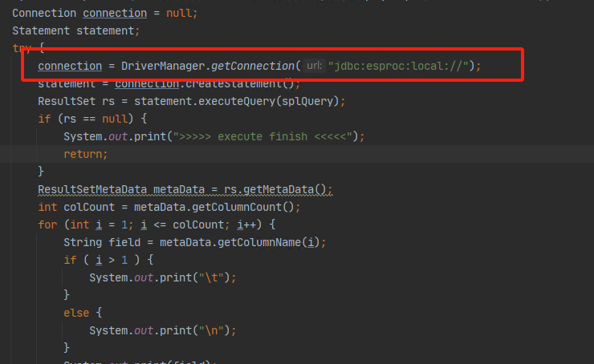The width and height of the screenshot is (594, 364).
Task: Click 'rs.getMetaData()' call
Action: tap(275, 189)
